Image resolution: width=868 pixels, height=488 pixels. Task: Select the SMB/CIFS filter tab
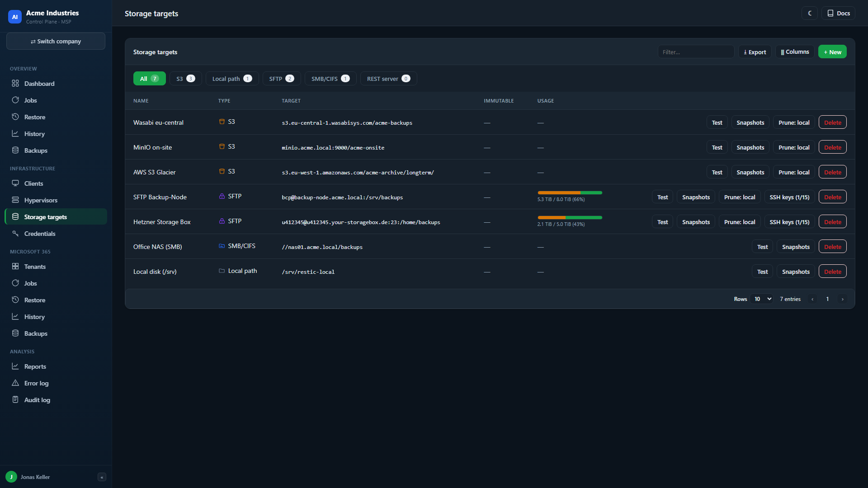(x=330, y=79)
